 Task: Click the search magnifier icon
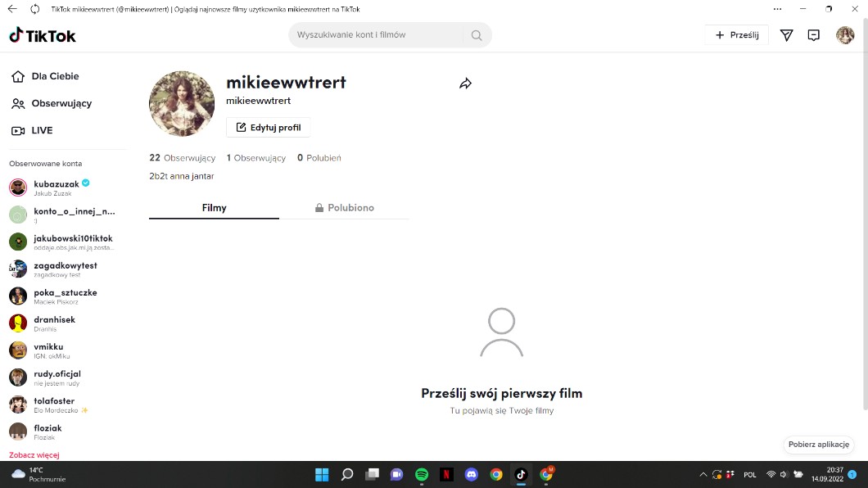pos(476,35)
